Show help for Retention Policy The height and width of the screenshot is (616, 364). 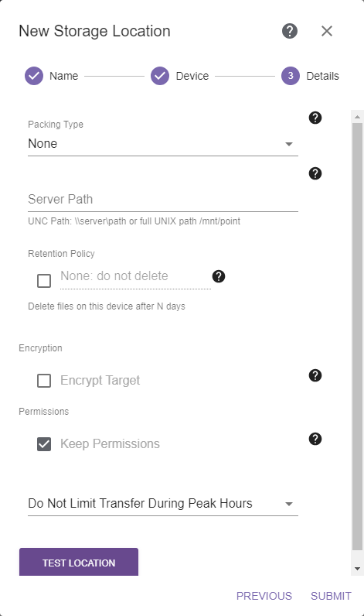[219, 276]
